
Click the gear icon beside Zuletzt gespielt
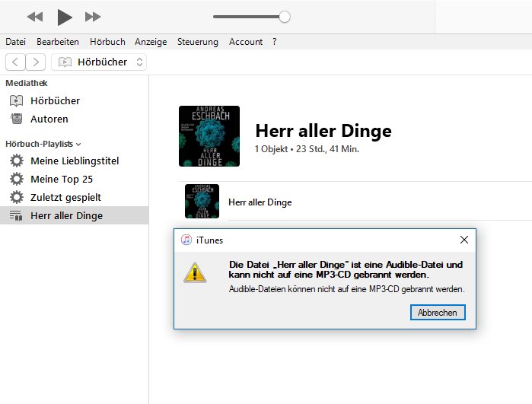[x=17, y=197]
